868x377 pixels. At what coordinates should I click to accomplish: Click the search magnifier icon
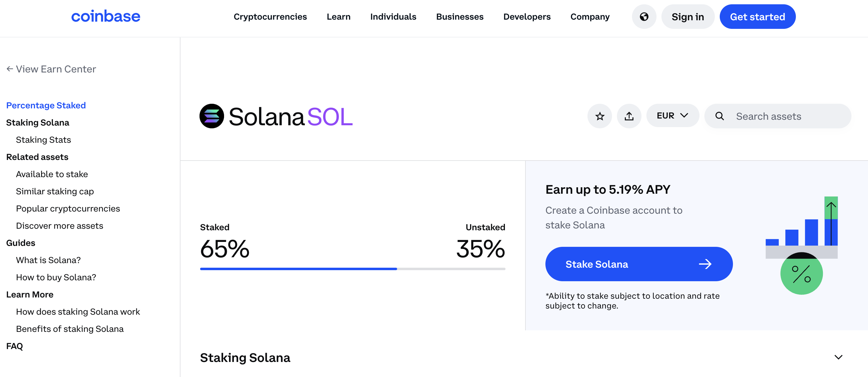719,116
